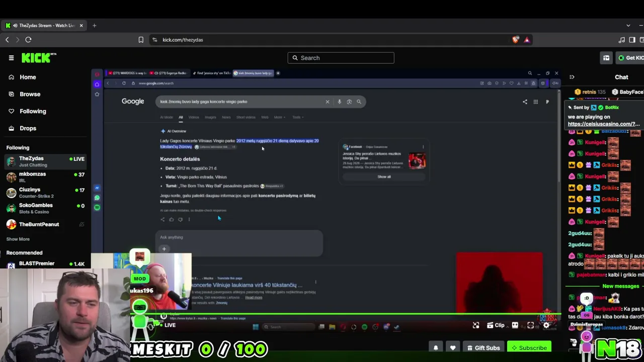Open the Kick store icon button
Viewport: 644px width, 362px height.
pos(606,58)
